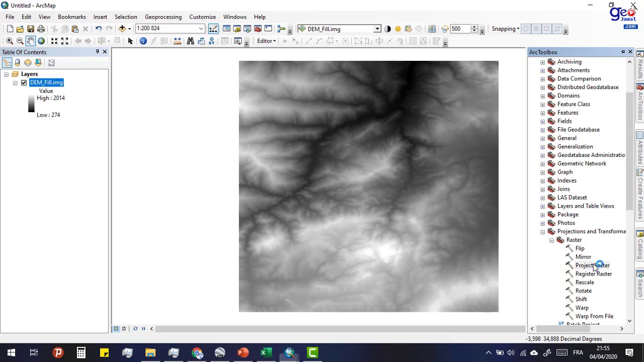Open the map scale dropdown
Image resolution: width=644 pixels, height=362 pixels.
pos(201,29)
